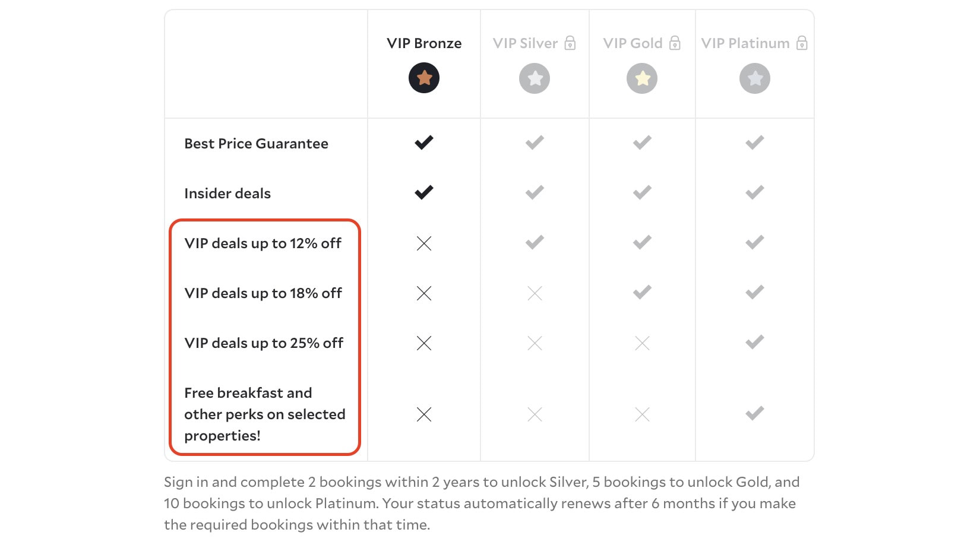
Task: Click the lock icon next to VIP Platinum
Action: 802,43
